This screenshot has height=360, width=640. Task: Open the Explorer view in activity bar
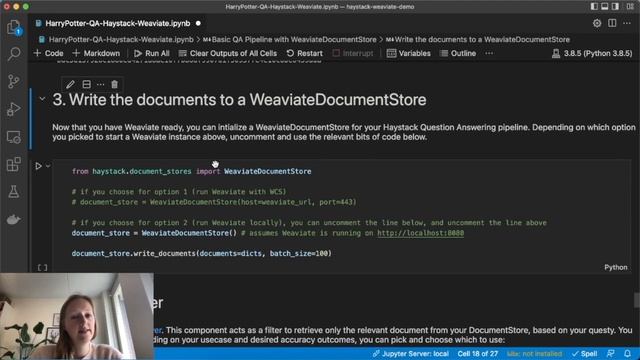[x=14, y=28]
